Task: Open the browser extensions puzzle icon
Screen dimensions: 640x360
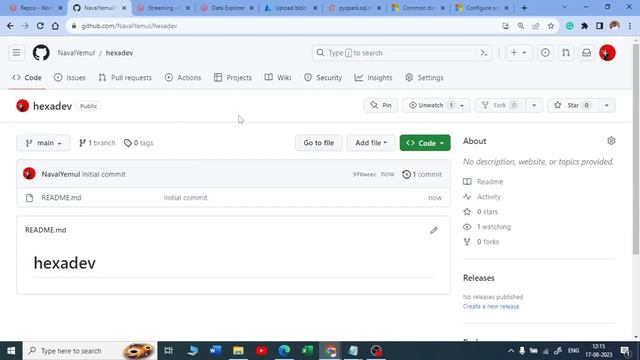Action: coord(584,26)
